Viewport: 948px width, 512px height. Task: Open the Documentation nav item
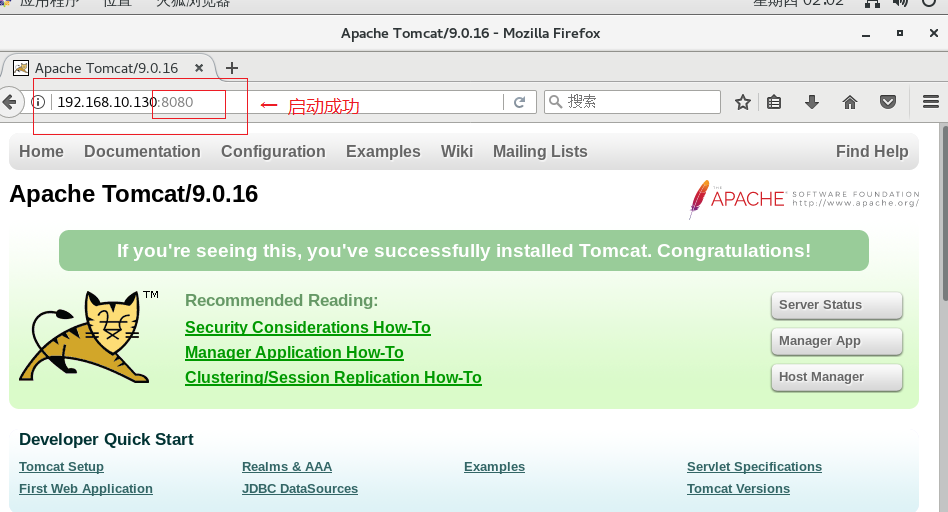142,152
